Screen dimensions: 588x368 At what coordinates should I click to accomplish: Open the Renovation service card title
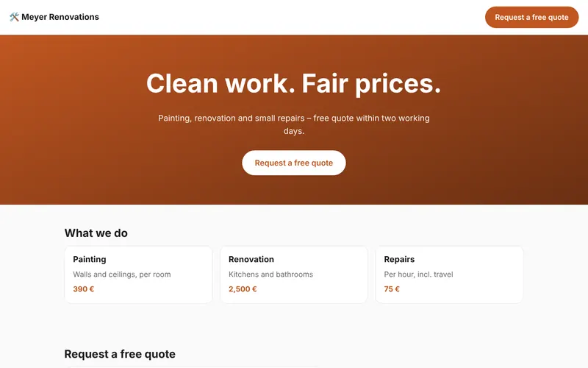coord(251,260)
